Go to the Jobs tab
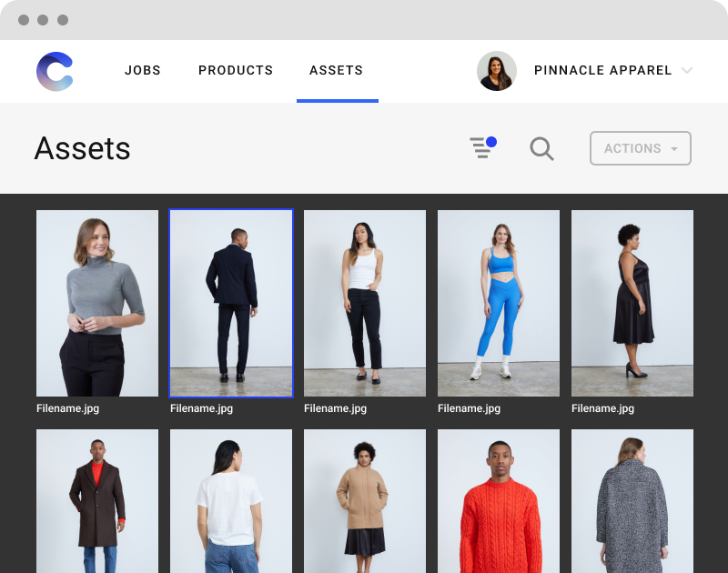728x573 pixels. pos(143,71)
